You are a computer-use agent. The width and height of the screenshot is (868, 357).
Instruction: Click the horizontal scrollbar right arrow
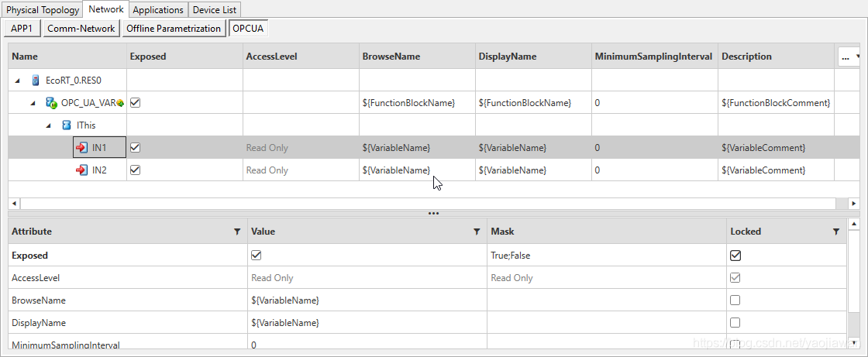(854, 203)
